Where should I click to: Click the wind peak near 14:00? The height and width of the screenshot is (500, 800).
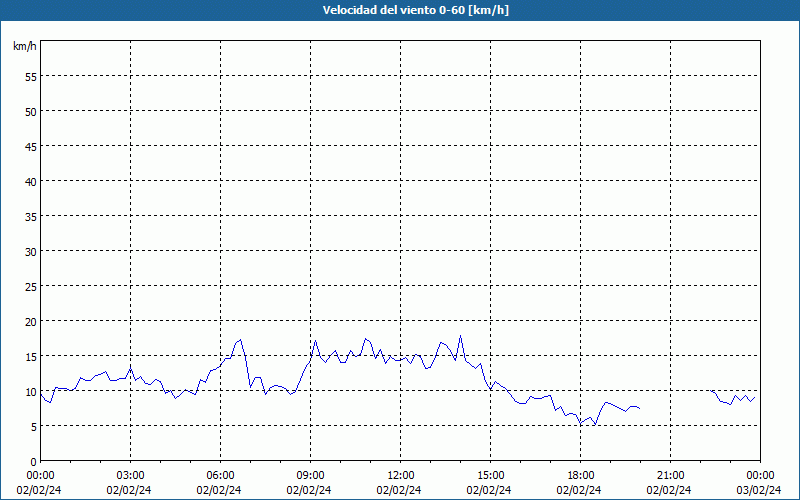pyautogui.click(x=460, y=336)
